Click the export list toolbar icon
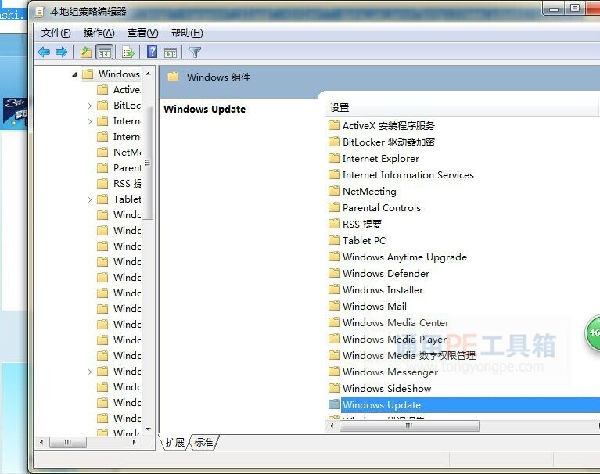The height and width of the screenshot is (474, 600). point(128,52)
